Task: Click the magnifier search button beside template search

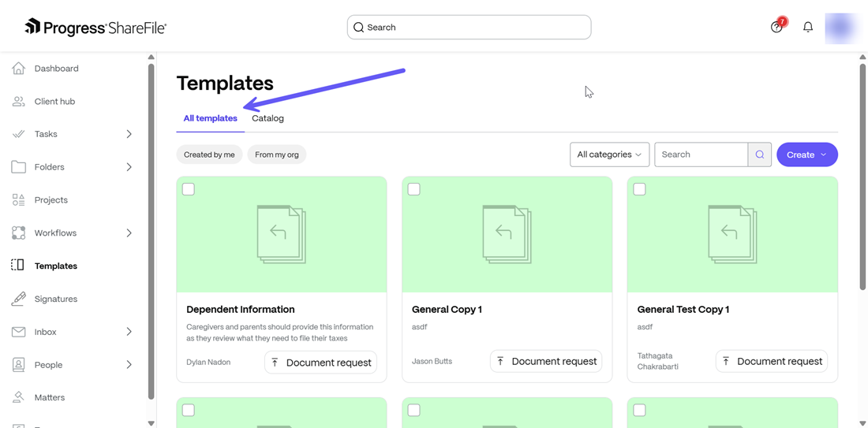Action: (x=760, y=154)
